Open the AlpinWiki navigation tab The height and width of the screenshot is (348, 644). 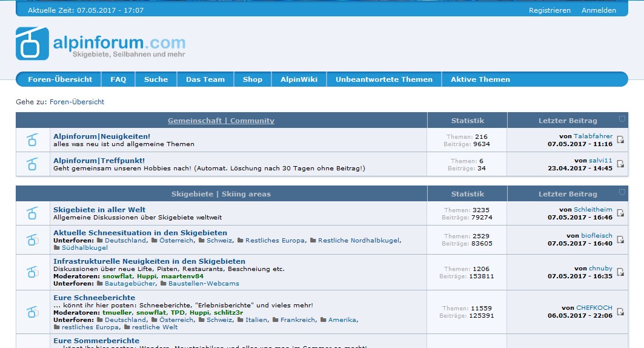pos(299,79)
